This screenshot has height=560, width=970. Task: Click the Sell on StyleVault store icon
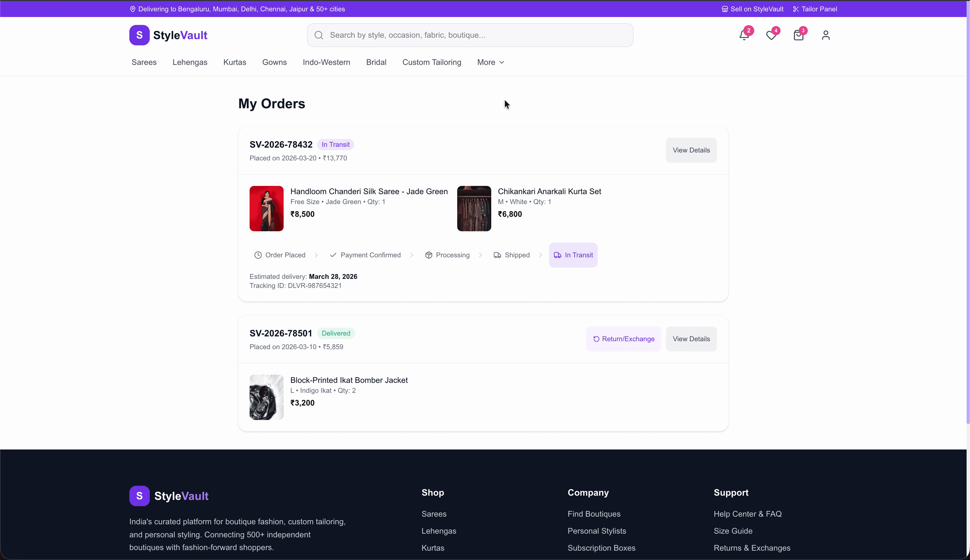point(725,9)
